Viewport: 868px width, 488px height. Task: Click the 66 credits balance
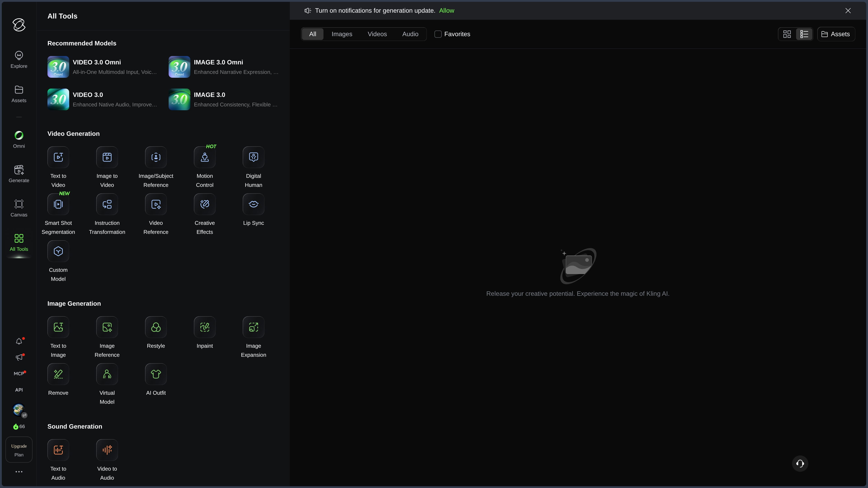click(x=19, y=427)
